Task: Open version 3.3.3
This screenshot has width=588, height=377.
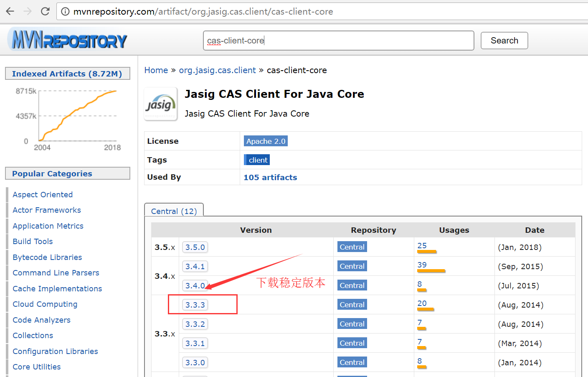Action: (195, 305)
